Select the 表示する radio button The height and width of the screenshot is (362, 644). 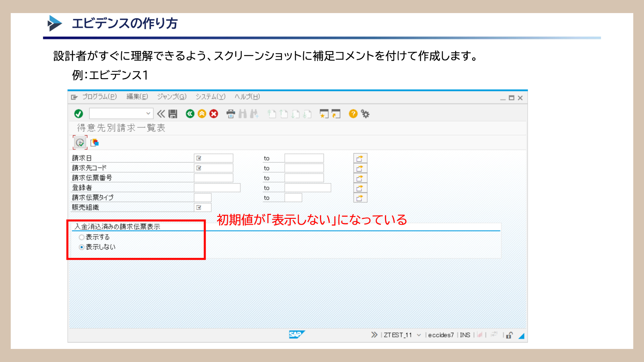click(82, 237)
